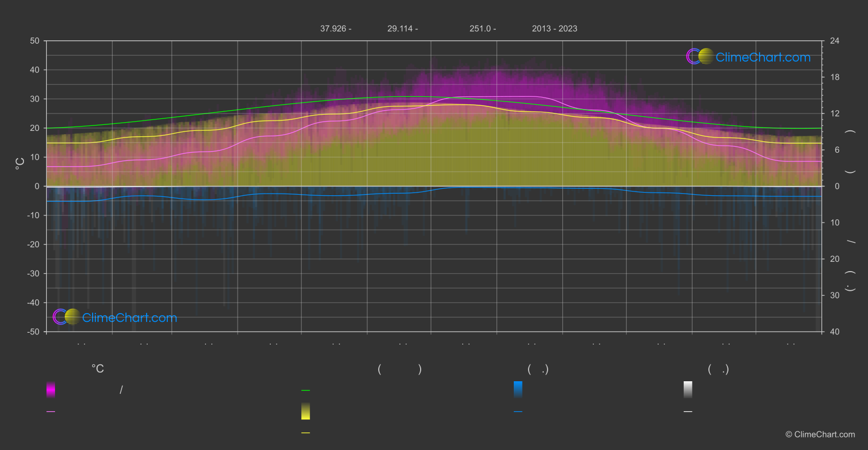Click the -30 tick on left axis
Viewport: 868px width, 450px height.
(x=34, y=274)
